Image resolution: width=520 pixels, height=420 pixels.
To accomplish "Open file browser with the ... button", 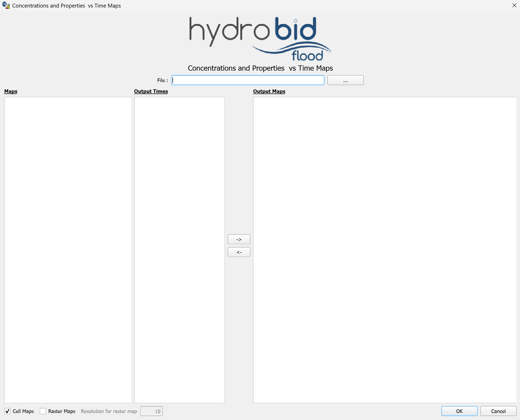I will click(345, 80).
